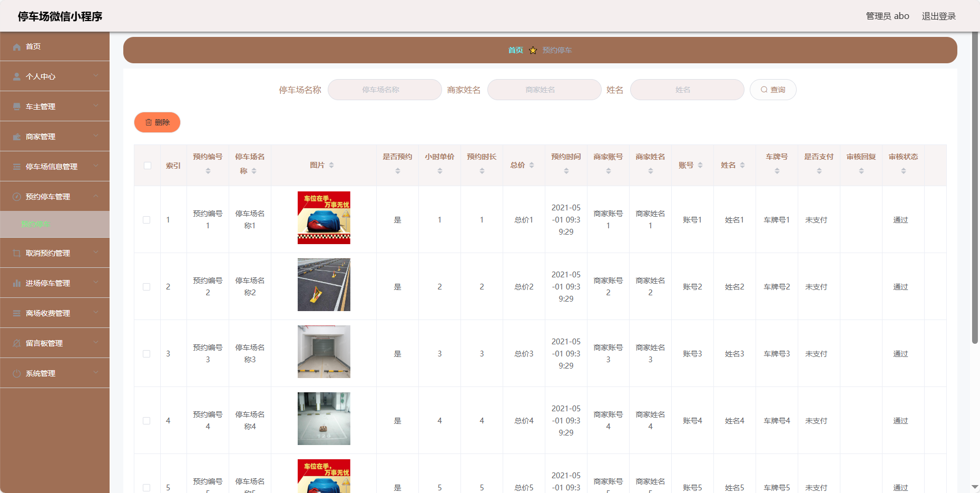Viewport: 980px width, 493px height.
Task: Sort by 是否预约 column arrows
Action: 398,171
